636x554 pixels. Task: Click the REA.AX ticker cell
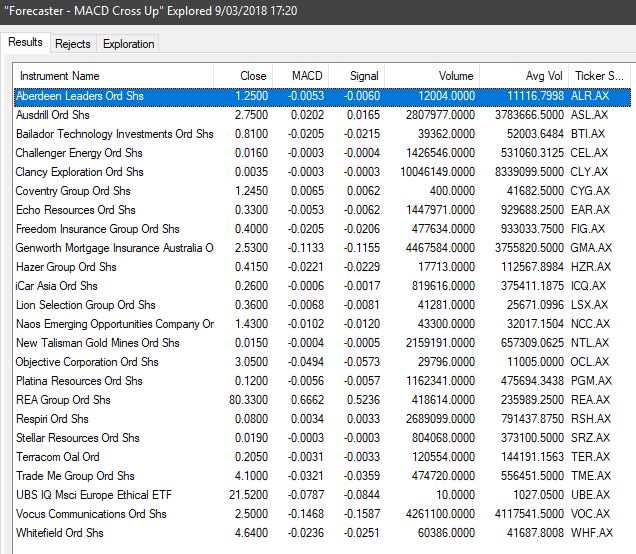point(590,400)
